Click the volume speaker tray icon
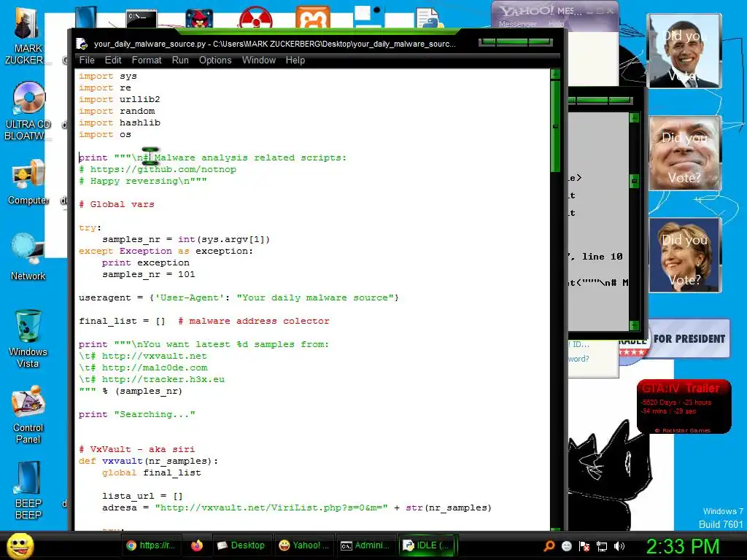 (x=619, y=545)
